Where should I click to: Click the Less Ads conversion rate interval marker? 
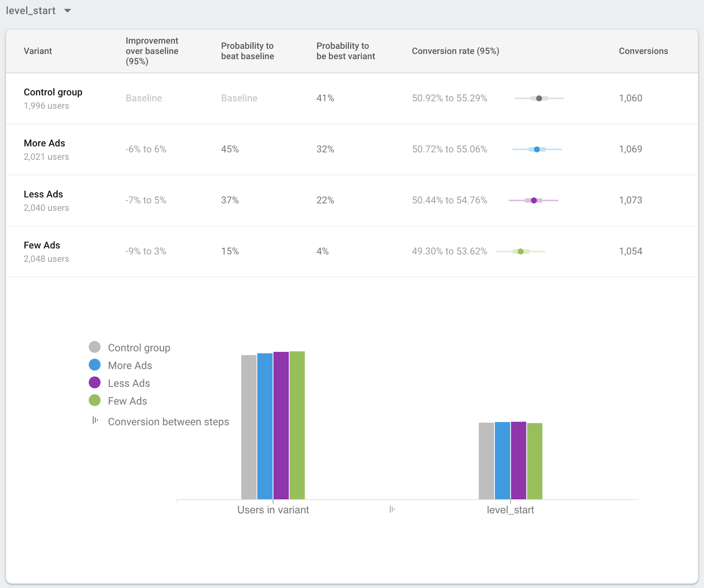tap(534, 201)
